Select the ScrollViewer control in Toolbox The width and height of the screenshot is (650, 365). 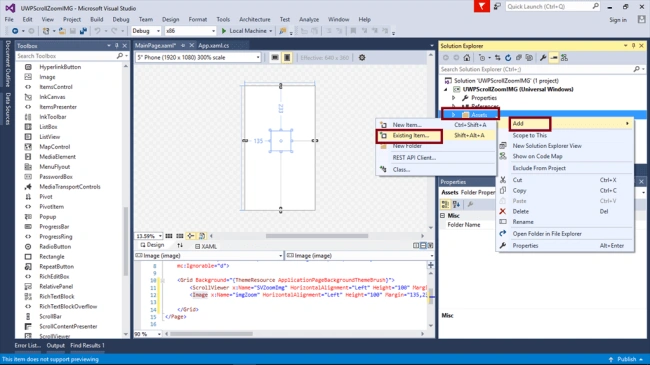tap(55, 336)
